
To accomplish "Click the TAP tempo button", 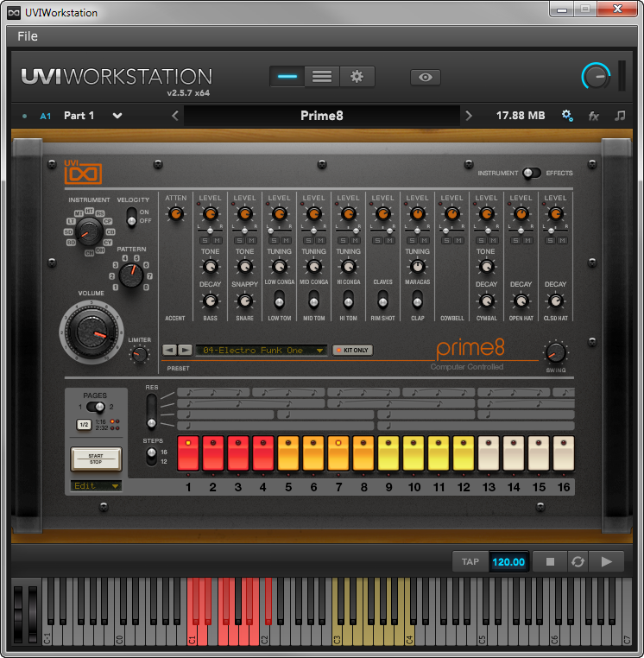I will click(x=470, y=561).
